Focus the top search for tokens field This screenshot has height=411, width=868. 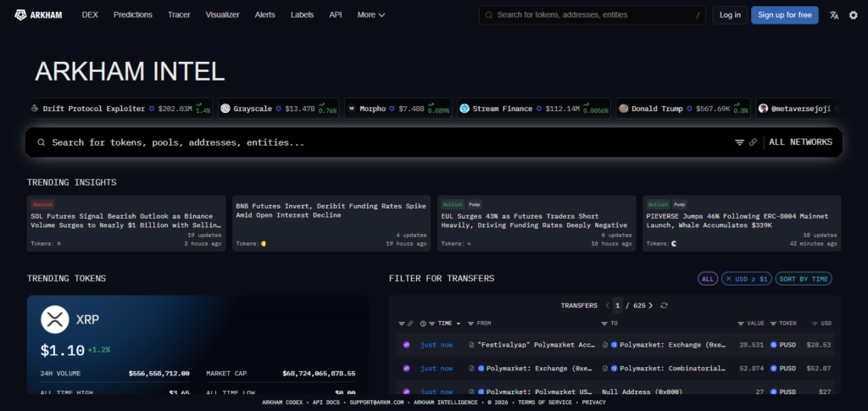(593, 15)
